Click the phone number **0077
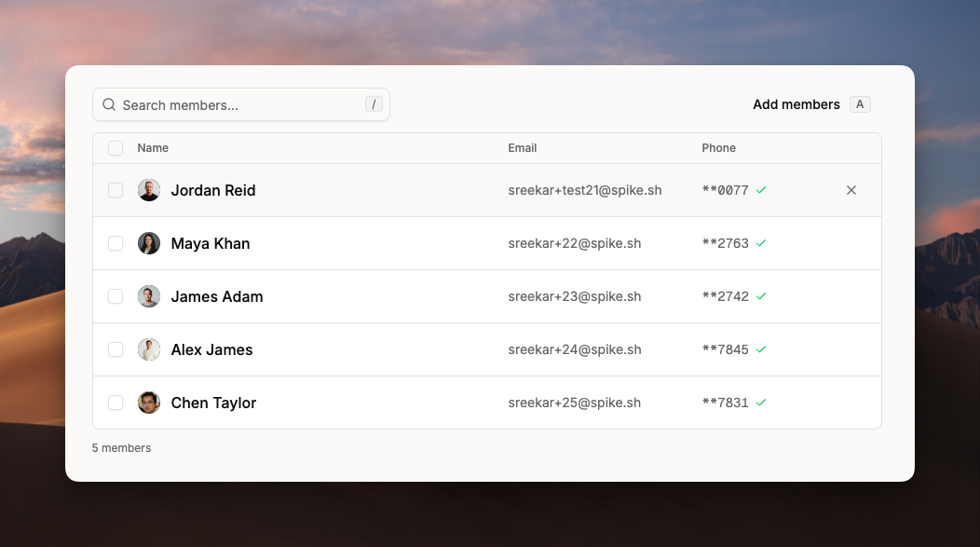 click(725, 190)
